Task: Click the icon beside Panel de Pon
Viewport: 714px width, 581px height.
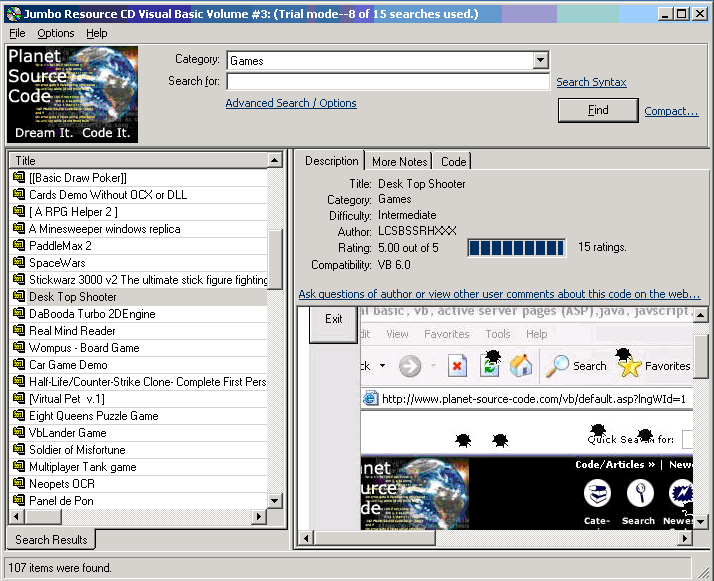Action: 19,500
